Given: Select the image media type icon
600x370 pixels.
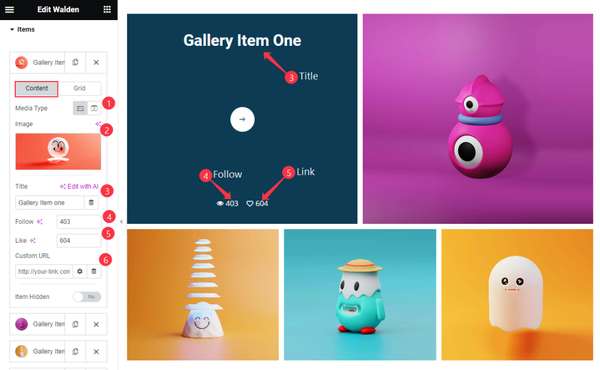Looking at the screenshot, I should coord(80,108).
